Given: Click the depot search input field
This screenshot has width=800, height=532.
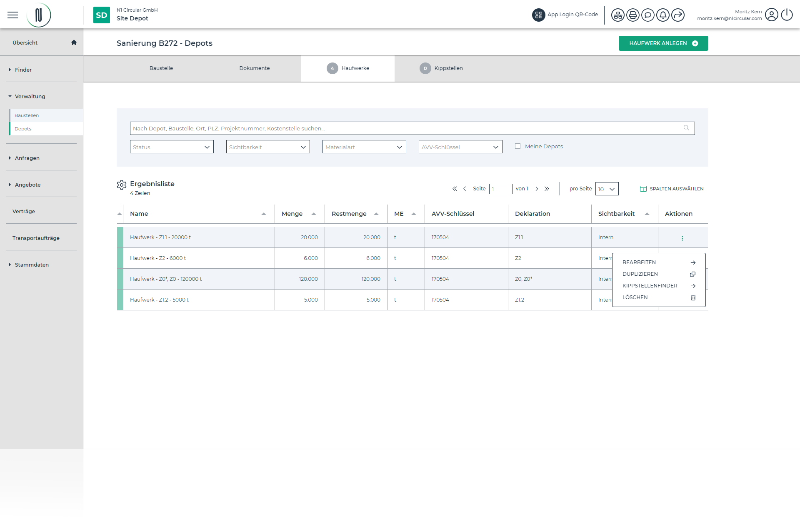Looking at the screenshot, I should 406,128.
